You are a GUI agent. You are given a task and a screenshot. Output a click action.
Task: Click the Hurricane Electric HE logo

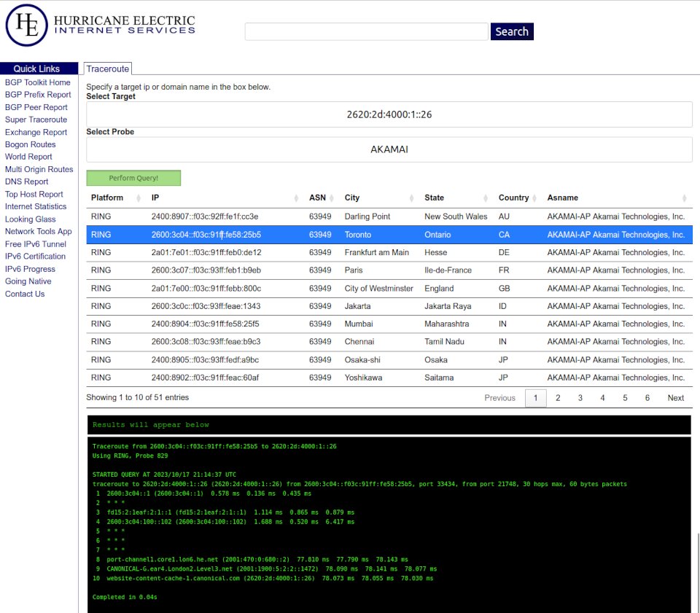pos(27,25)
